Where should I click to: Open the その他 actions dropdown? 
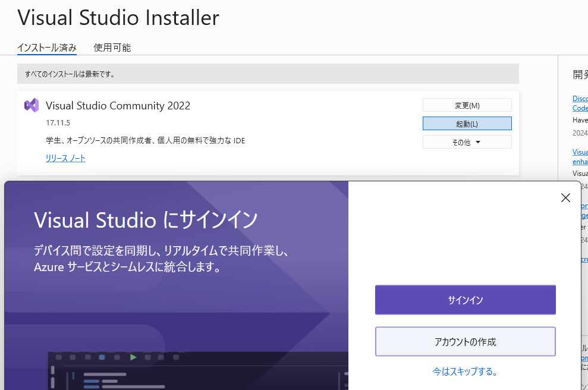point(467,141)
